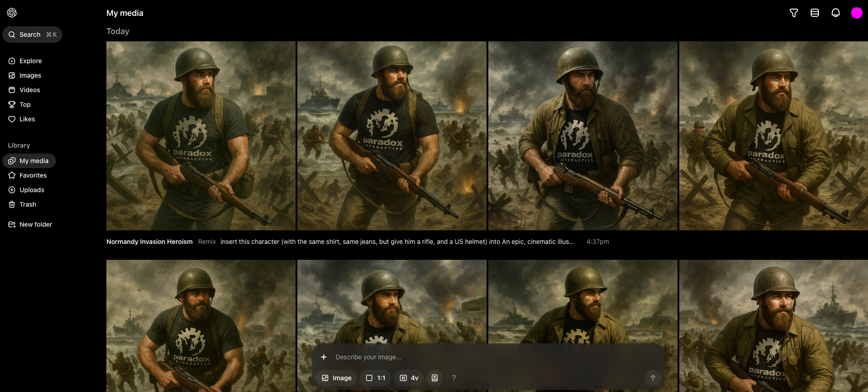Screen dimensions: 868x392
Task: Open the Likes section
Action: coord(21,119)
